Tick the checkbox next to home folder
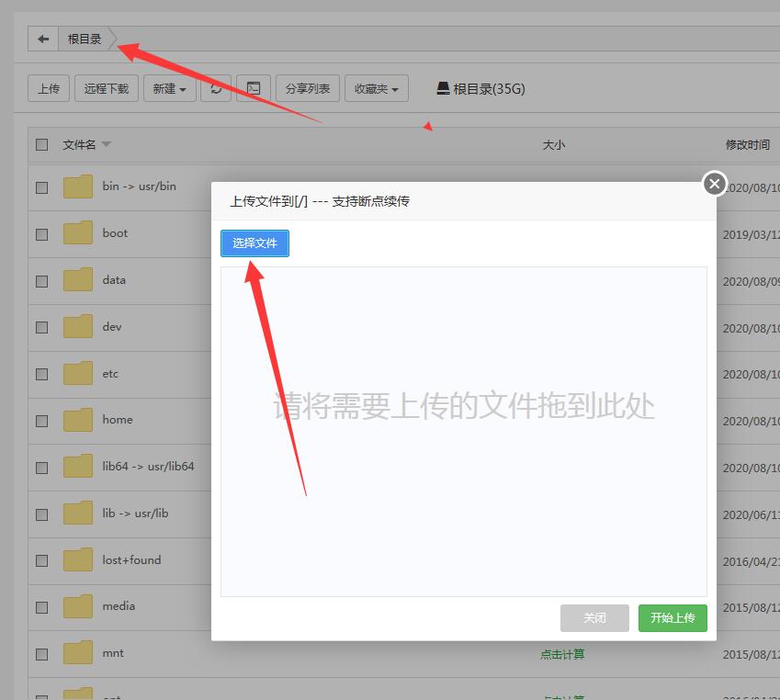Screen dimensions: 780x700 click(x=41, y=421)
